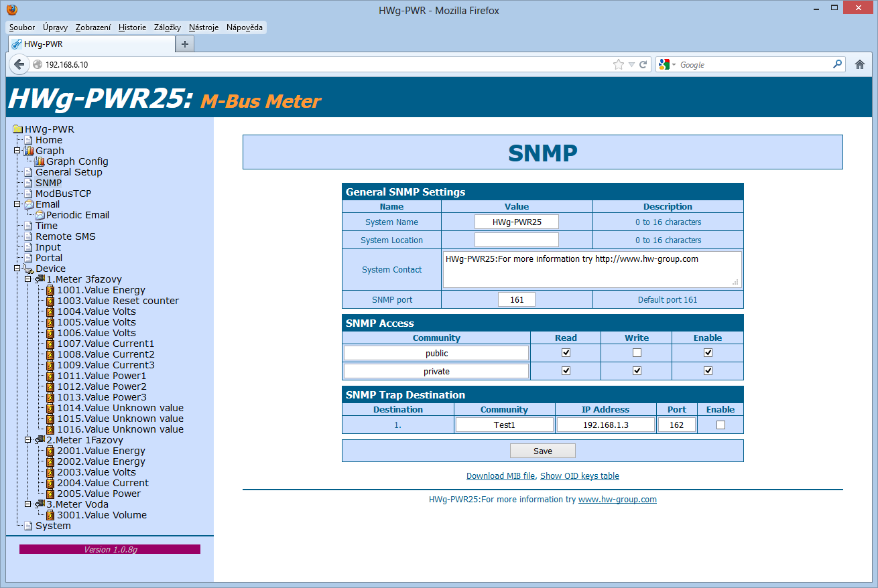
Task: Click the icon beside 1011.Value Power1
Action: 50,376
